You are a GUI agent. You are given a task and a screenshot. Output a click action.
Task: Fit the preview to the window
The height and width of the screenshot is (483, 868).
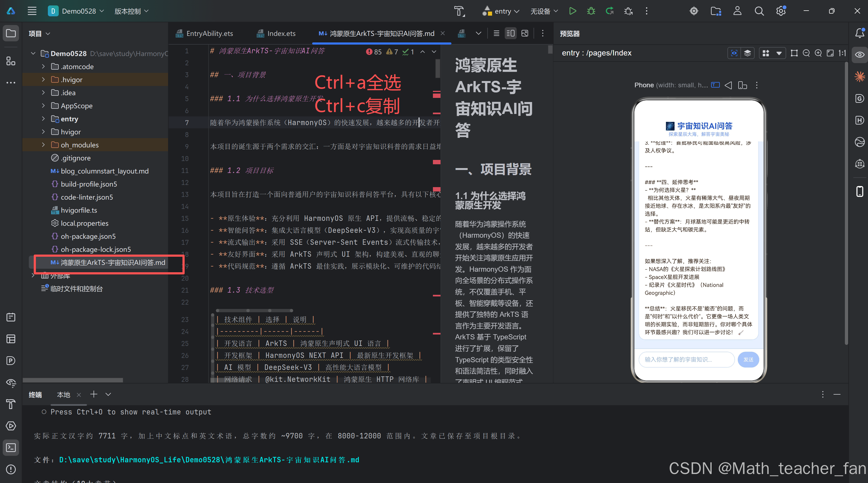click(830, 53)
